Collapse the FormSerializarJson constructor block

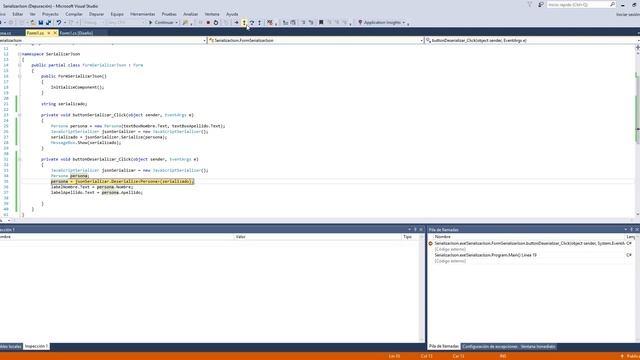(x=19, y=76)
